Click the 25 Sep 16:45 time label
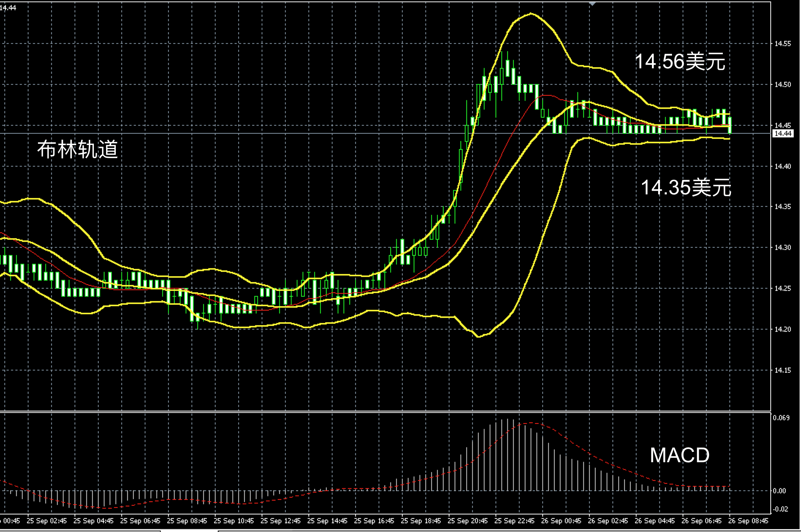 pos(374,521)
